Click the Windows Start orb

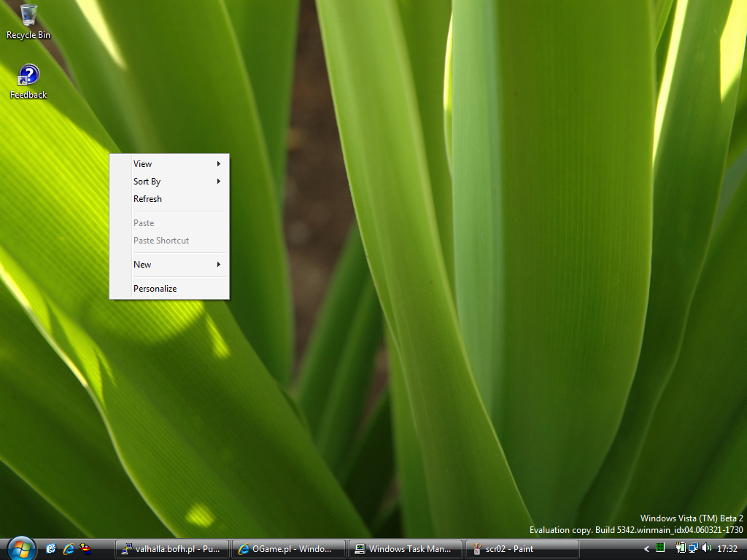pos(21,548)
